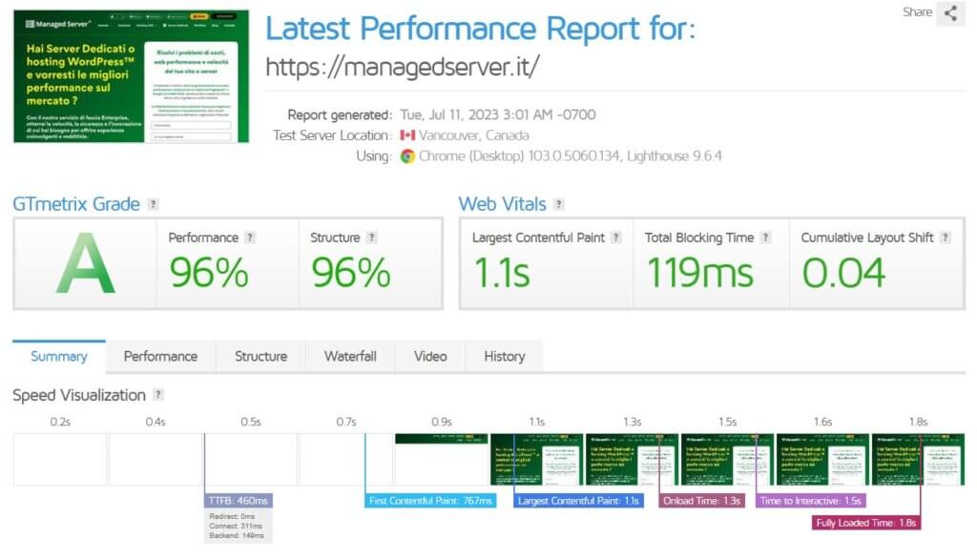Click the Speed Visualization heading
Viewport: 977px width, 560px height.
click(79, 395)
